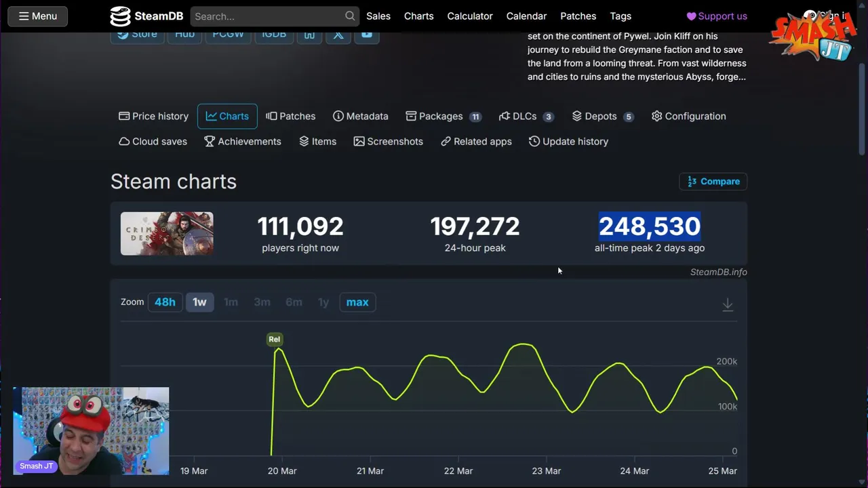The height and width of the screenshot is (488, 868).
Task: Open Tags in top navigation
Action: click(620, 16)
